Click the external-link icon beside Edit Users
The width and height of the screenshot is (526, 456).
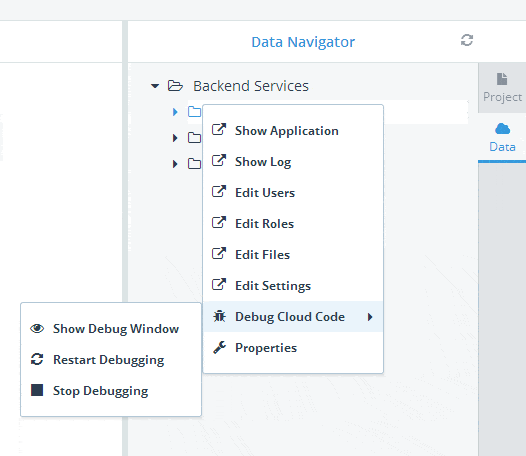point(219,191)
